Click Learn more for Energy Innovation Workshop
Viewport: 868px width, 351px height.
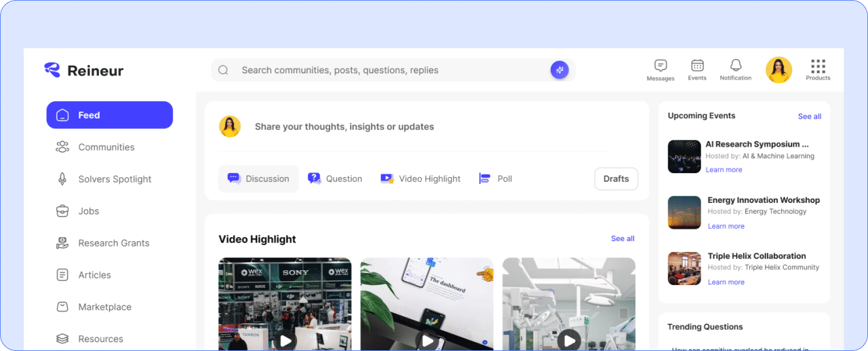(x=726, y=226)
